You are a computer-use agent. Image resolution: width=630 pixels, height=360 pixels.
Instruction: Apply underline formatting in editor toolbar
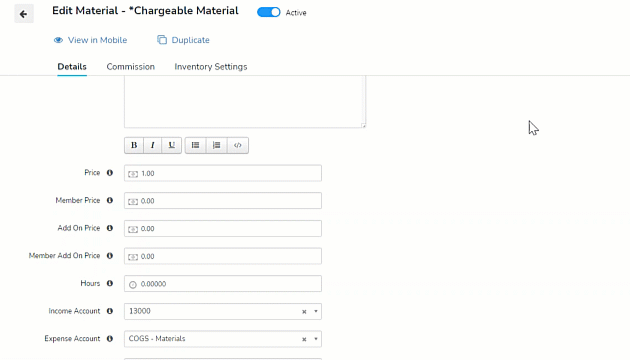click(x=172, y=145)
